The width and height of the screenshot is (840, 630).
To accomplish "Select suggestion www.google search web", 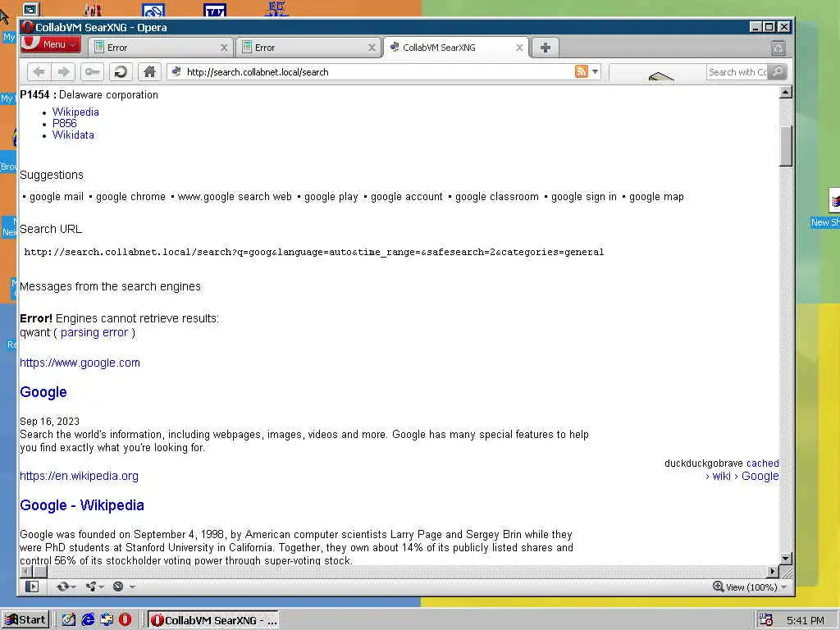I will (x=235, y=197).
